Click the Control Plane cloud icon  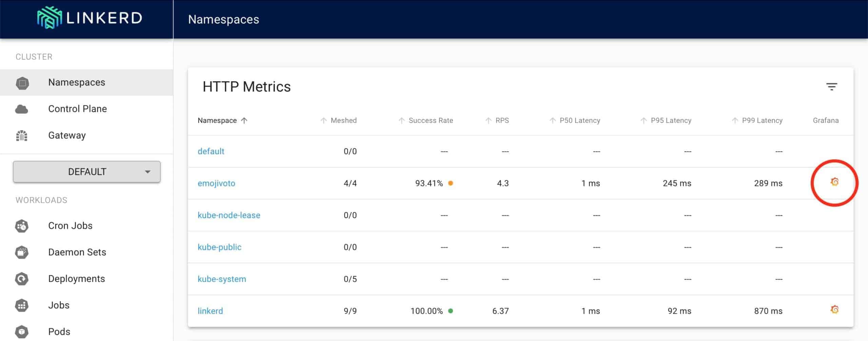(22, 109)
